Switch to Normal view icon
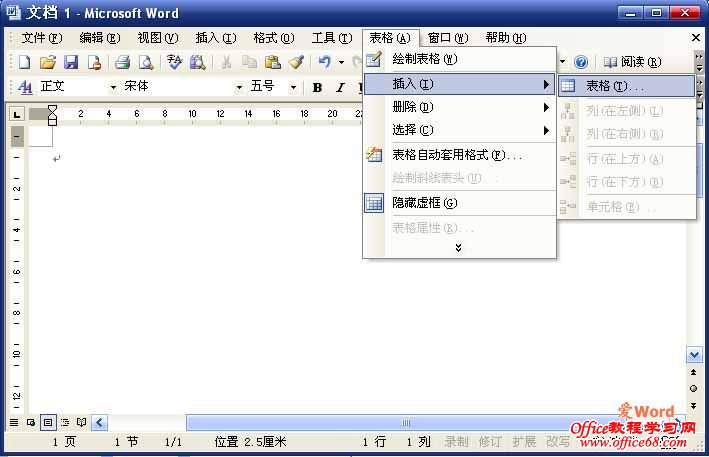709x457 pixels. [14, 423]
